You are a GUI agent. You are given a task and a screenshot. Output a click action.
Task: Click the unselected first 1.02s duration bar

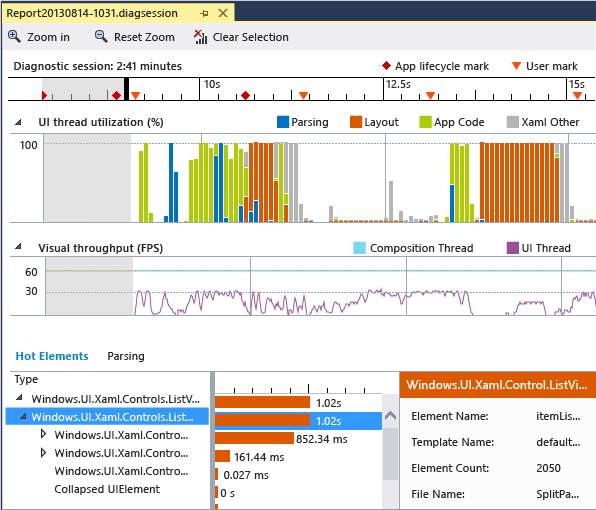click(262, 402)
